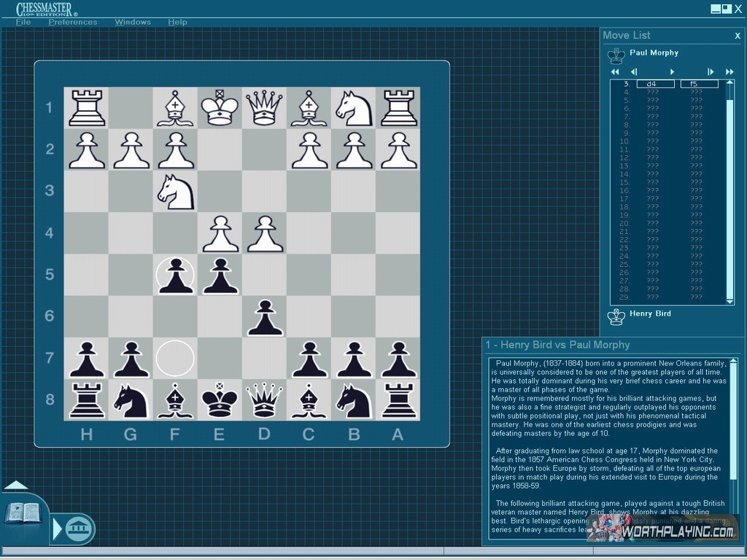Step back one move in Move List
Image resolution: width=747 pixels, height=560 pixels.
634,71
